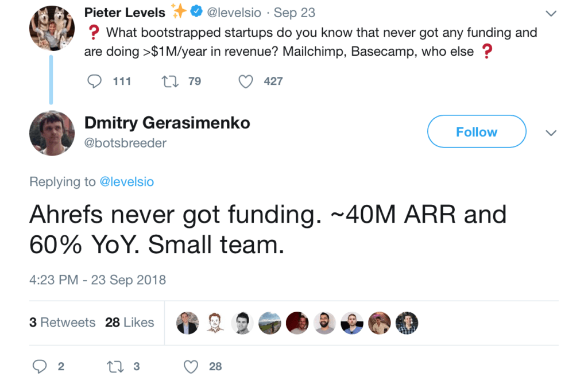View the 3 Retweets list
588x392 pixels.
62,323
